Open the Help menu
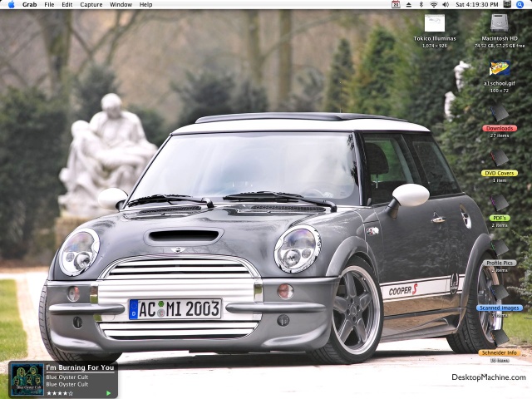 click(145, 4)
